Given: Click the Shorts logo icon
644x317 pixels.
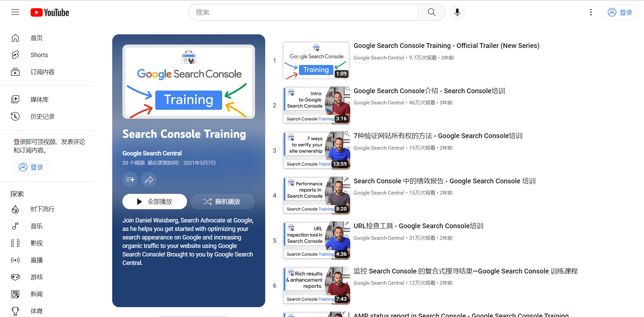Looking at the screenshot, I should pos(15,55).
